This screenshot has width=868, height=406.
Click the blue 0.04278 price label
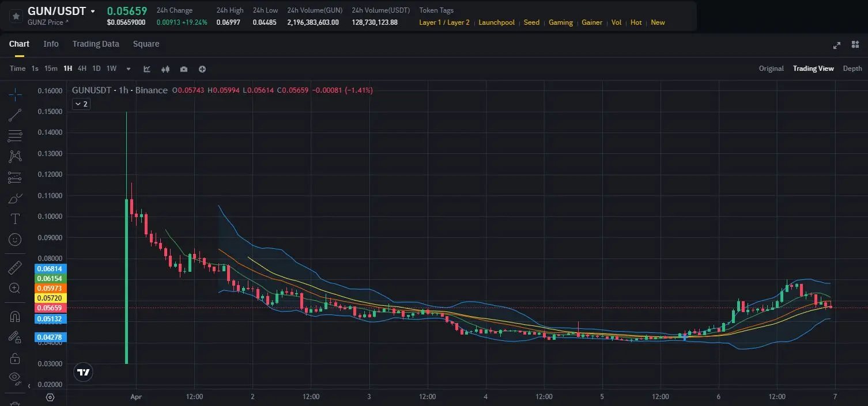coord(52,337)
